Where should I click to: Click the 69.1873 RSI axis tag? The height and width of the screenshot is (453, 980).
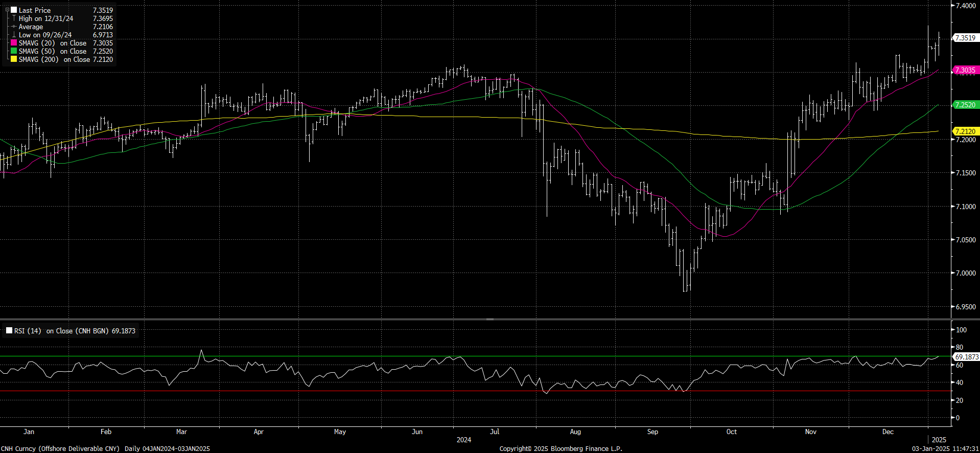[x=967, y=357]
